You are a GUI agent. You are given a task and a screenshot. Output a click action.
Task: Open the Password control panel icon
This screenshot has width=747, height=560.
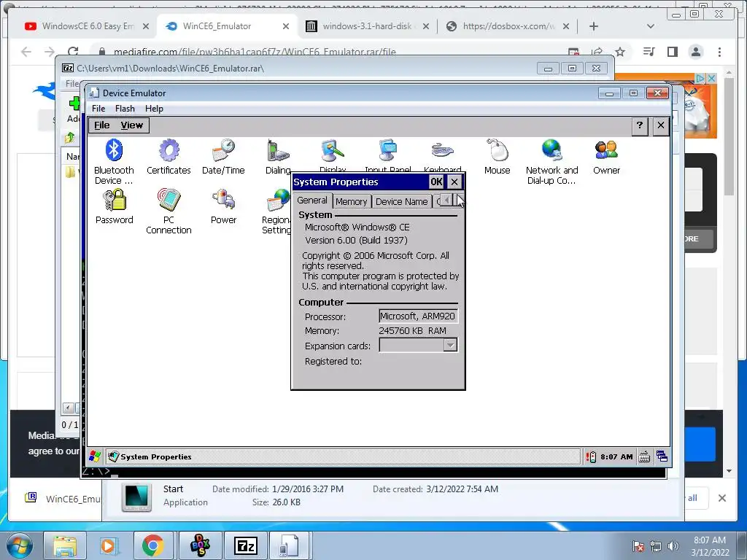click(x=115, y=206)
